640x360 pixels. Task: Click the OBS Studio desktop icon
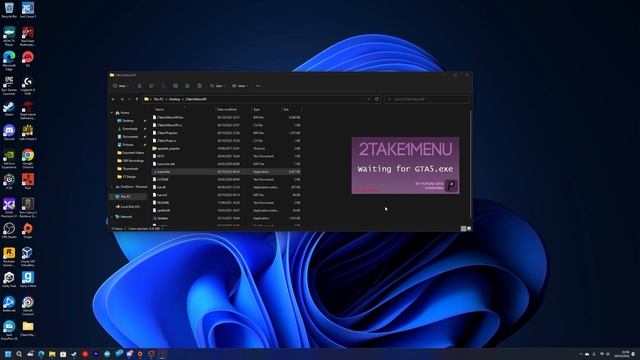[x=9, y=231]
